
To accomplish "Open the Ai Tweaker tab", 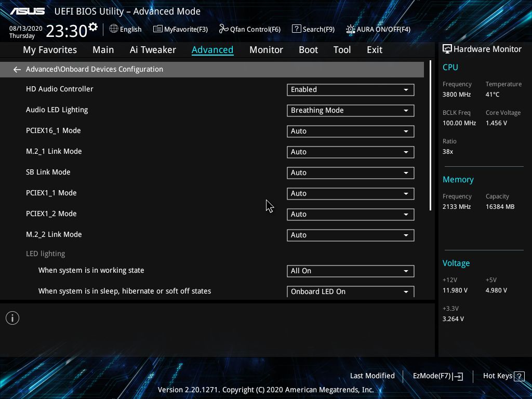I will click(153, 50).
